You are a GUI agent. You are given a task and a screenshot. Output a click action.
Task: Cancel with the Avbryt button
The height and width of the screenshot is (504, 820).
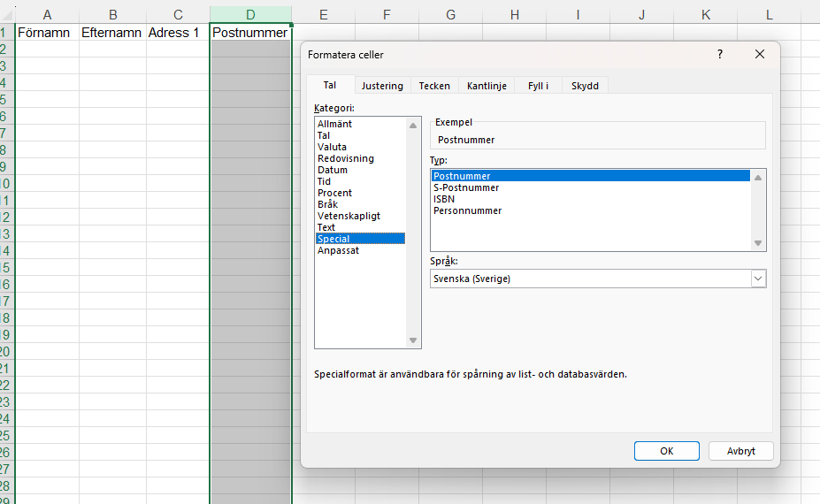pyautogui.click(x=740, y=451)
